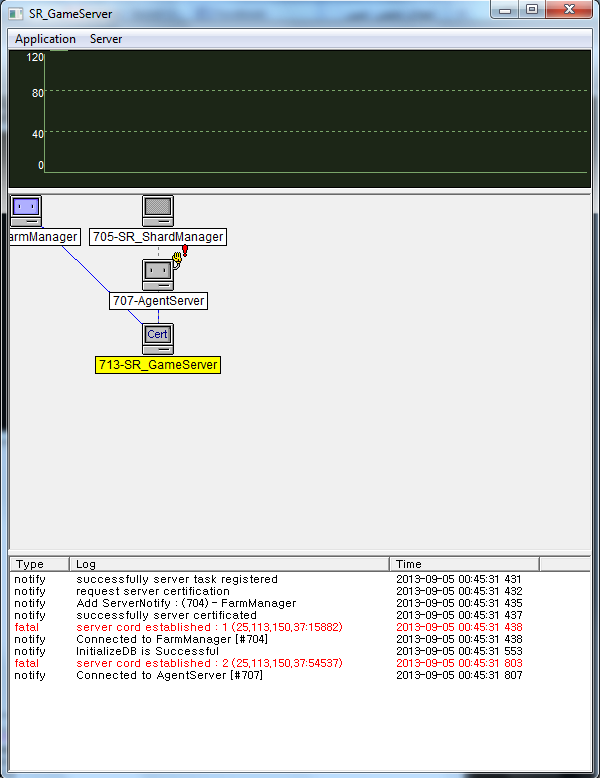600x778 pixels.
Task: Click the FarmManager node label
Action: point(45,237)
